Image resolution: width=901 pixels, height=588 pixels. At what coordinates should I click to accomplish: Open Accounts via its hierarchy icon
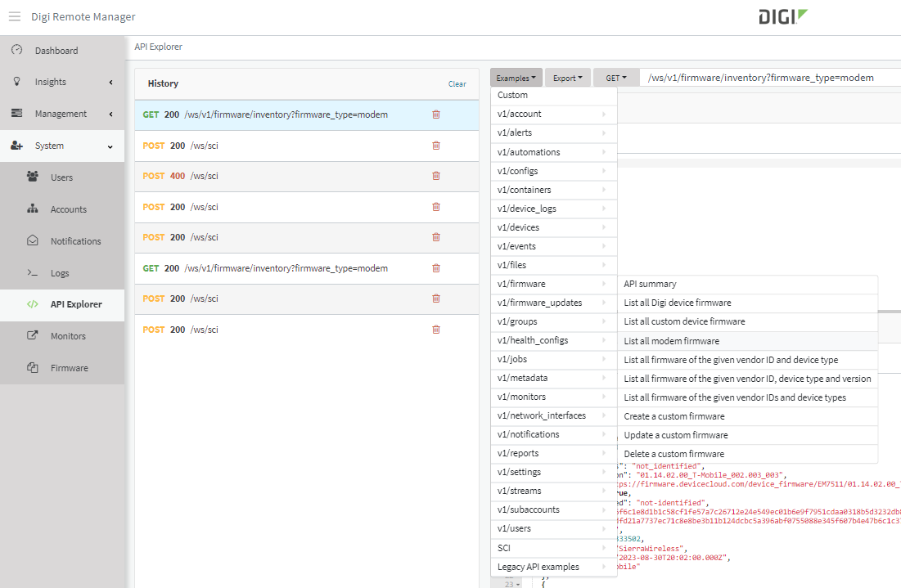pyautogui.click(x=33, y=209)
